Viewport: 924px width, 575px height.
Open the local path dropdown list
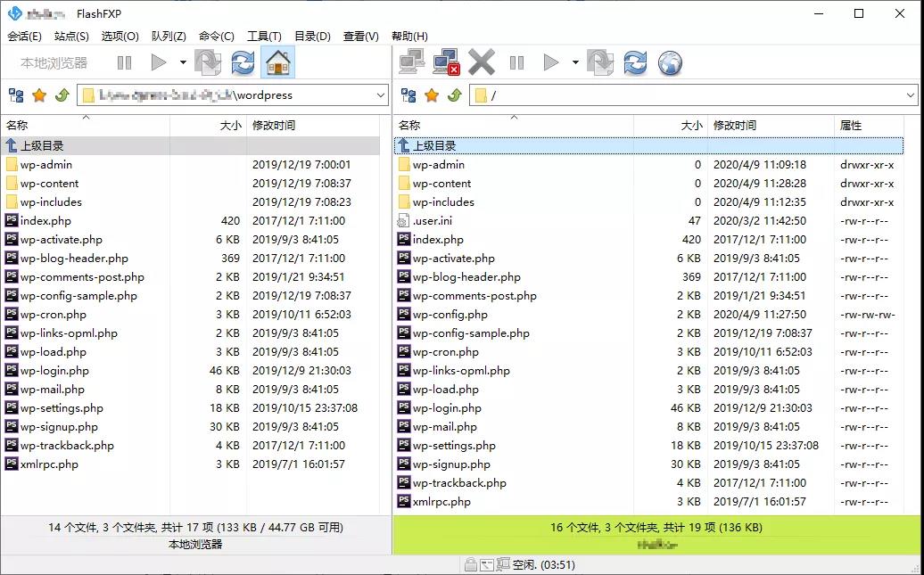pos(380,94)
